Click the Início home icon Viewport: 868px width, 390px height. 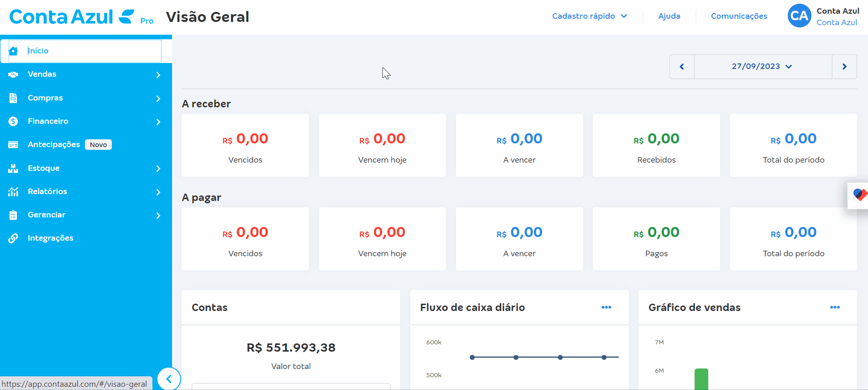coord(13,51)
